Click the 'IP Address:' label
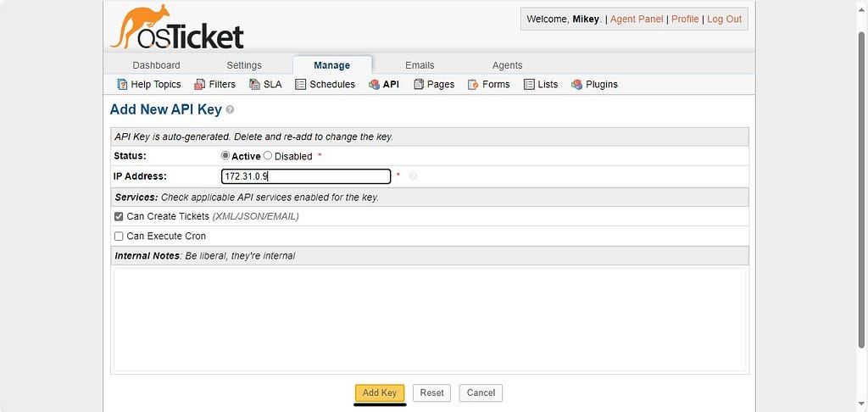868x412 pixels. 140,176
